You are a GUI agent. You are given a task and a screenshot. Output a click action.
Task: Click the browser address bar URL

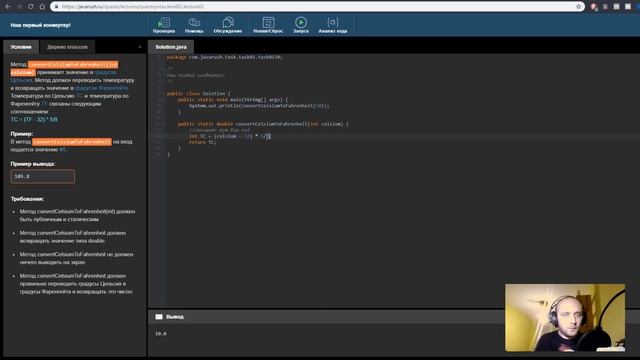click(x=133, y=7)
